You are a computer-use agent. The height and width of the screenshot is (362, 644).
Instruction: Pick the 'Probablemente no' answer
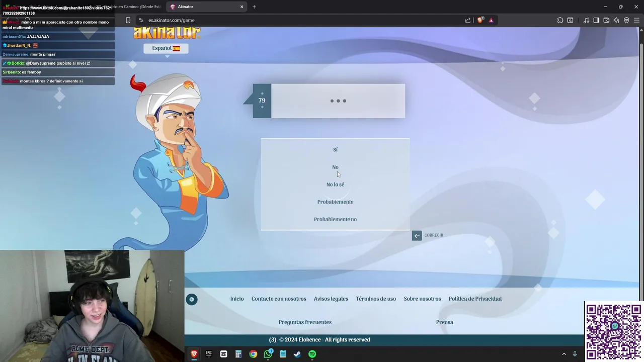click(335, 220)
